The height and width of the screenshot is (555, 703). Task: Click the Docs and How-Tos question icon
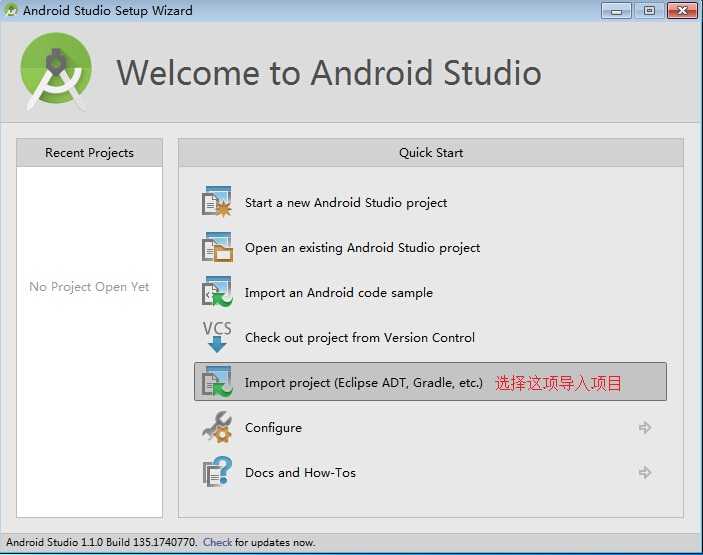[217, 472]
